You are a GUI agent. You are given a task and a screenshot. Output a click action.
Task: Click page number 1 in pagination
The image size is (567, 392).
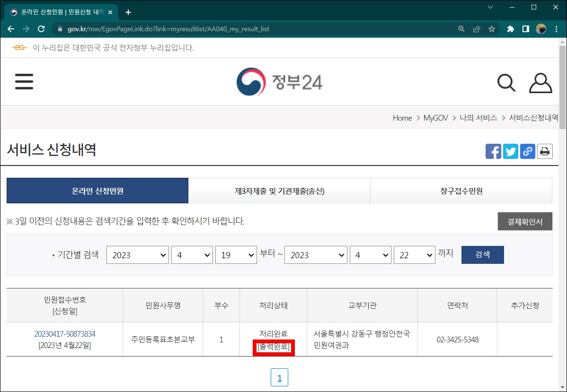click(x=279, y=377)
